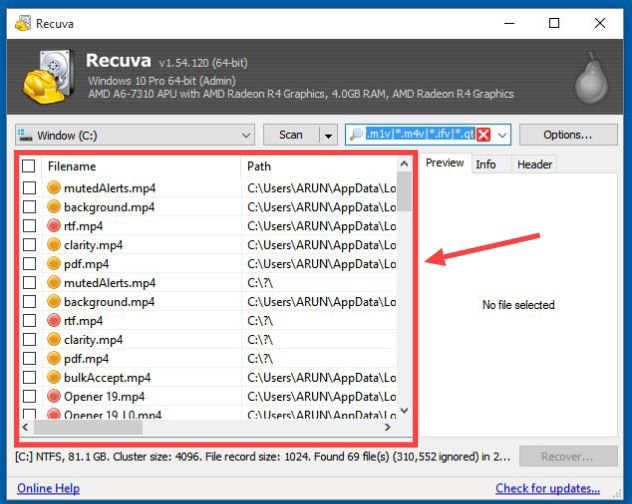Click the Check for updates... link

tap(547, 488)
